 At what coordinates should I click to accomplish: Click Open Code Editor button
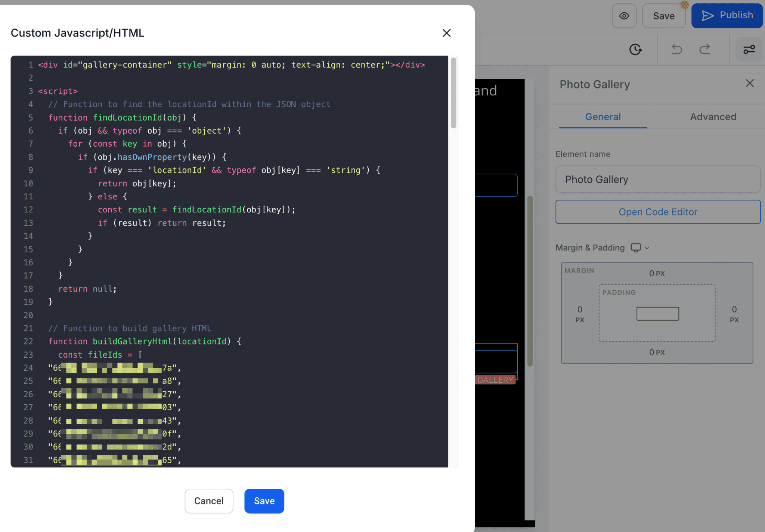pos(657,212)
